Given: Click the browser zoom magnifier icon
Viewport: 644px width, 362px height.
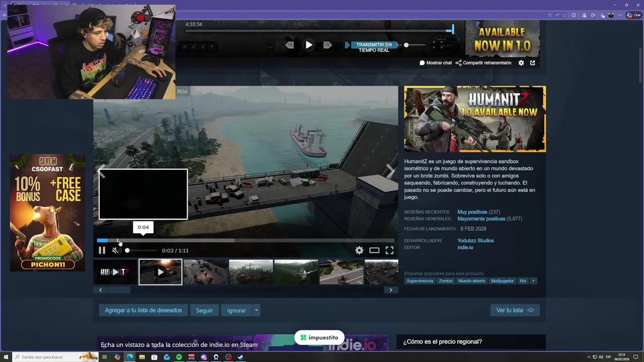Looking at the screenshot, I should tap(550, 16).
